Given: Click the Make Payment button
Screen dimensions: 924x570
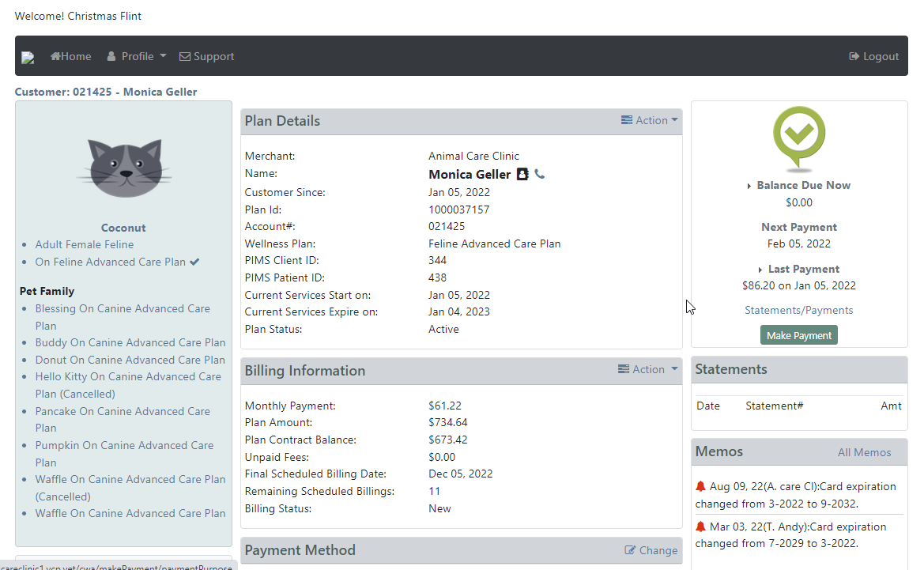Looking at the screenshot, I should (x=798, y=335).
